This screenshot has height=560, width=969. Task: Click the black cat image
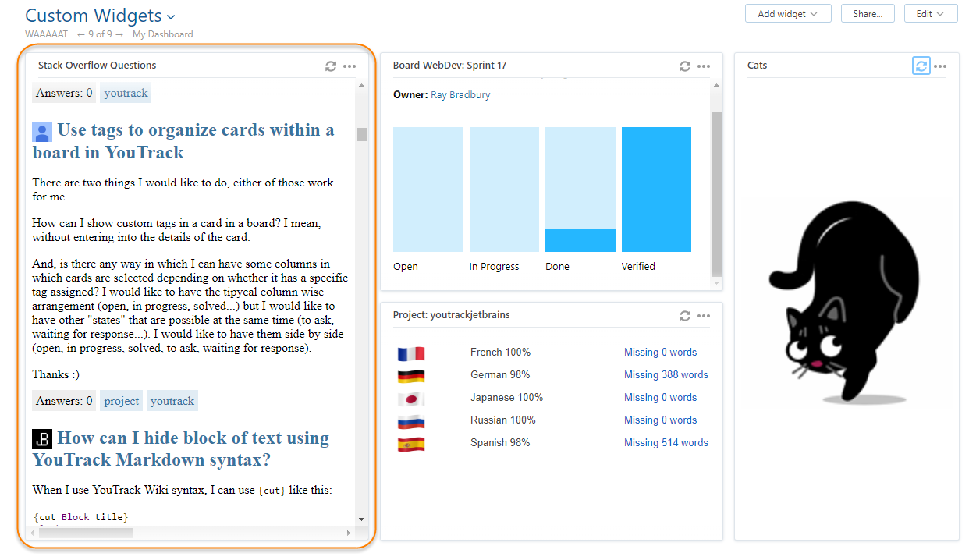[844, 303]
